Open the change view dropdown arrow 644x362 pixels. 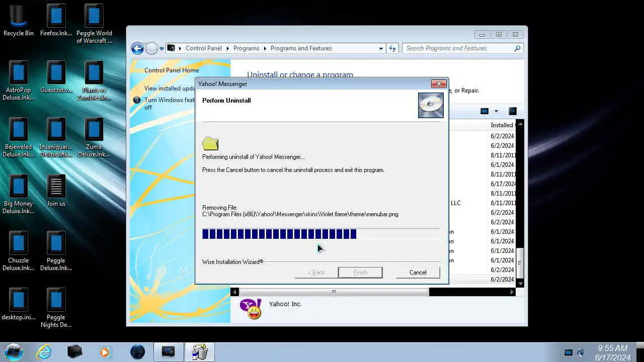pos(496,111)
